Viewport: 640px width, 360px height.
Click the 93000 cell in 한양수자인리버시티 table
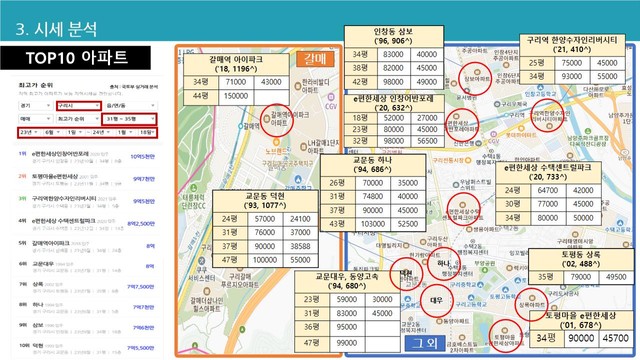(571, 76)
